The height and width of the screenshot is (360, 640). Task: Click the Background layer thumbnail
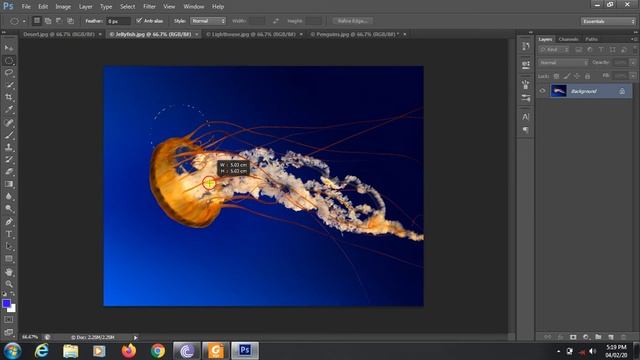click(x=558, y=91)
